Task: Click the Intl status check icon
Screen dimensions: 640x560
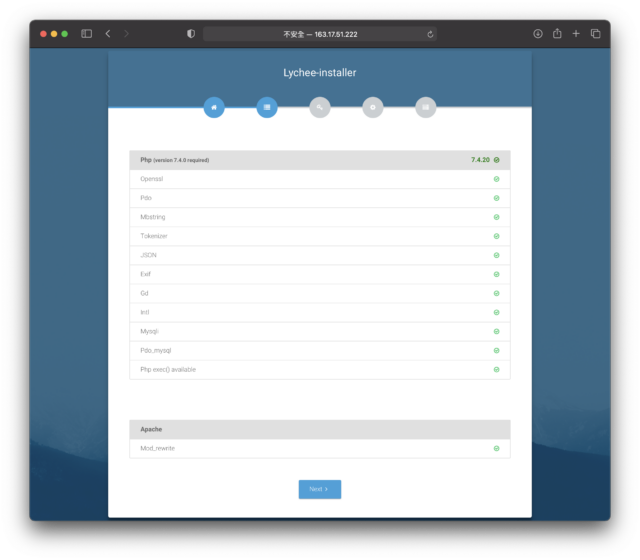Action: [x=496, y=312]
